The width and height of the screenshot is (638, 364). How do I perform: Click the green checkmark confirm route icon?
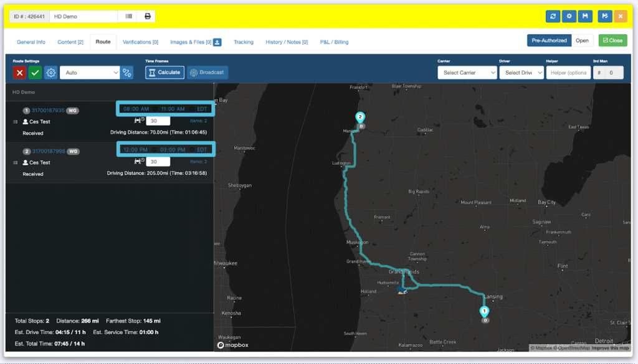click(35, 73)
